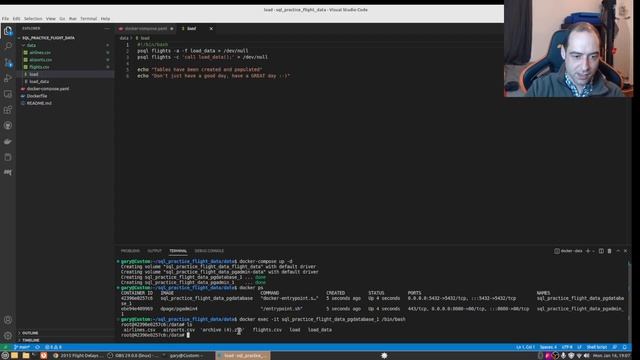
Task: Kill terminal with the trash icon
Action: point(609,251)
